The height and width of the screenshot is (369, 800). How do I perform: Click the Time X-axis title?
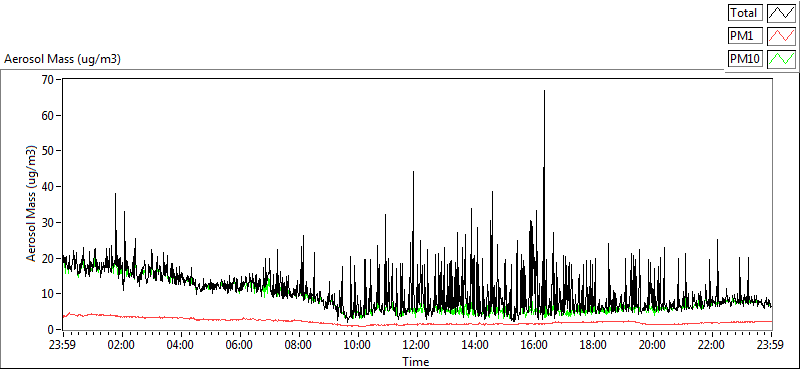pyautogui.click(x=416, y=362)
